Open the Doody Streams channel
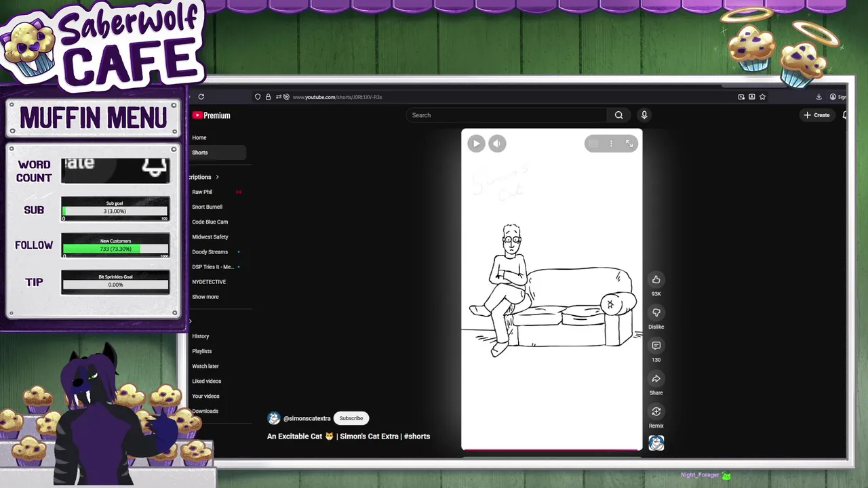 210,251
